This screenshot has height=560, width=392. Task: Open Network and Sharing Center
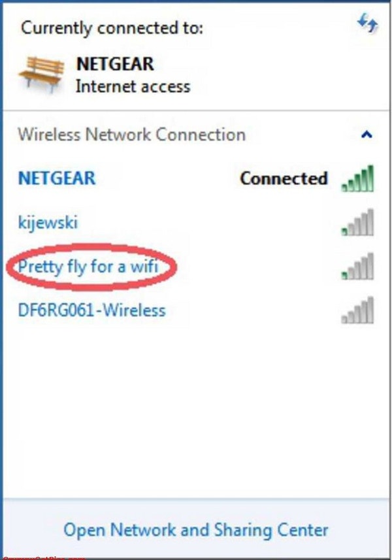tap(195, 530)
